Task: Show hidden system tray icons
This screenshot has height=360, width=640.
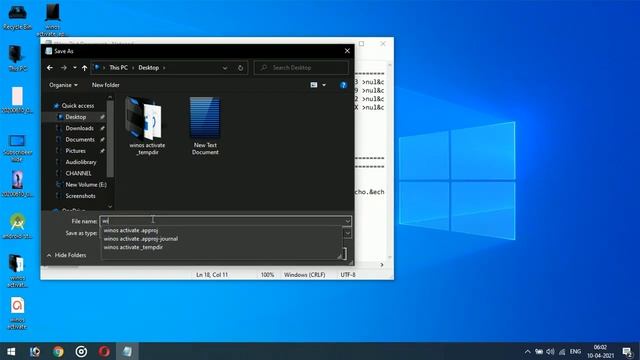Action: click(x=527, y=352)
